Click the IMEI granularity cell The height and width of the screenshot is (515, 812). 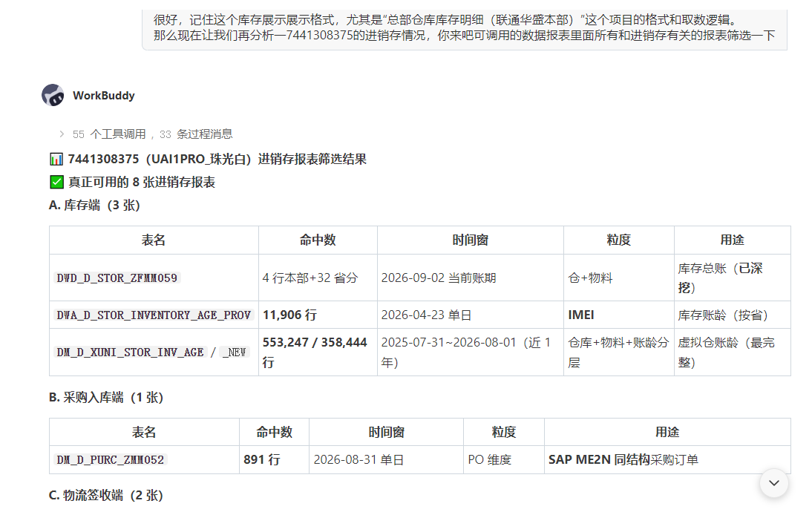619,315
